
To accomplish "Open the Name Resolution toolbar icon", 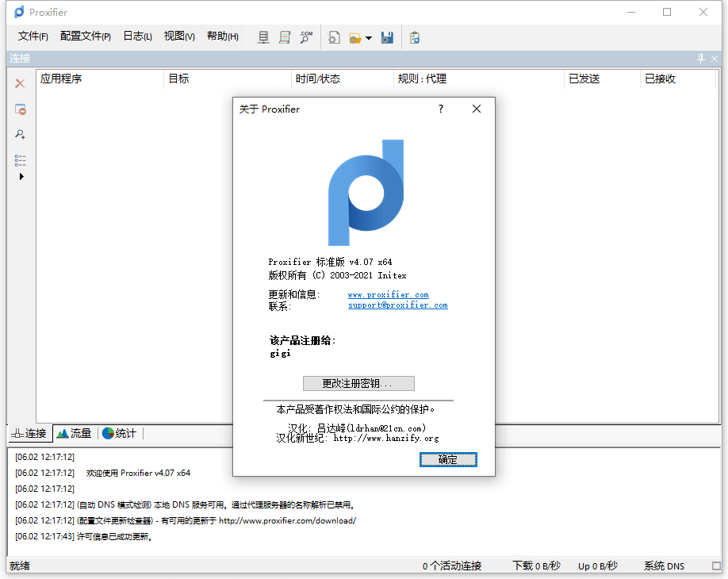I will [306, 37].
